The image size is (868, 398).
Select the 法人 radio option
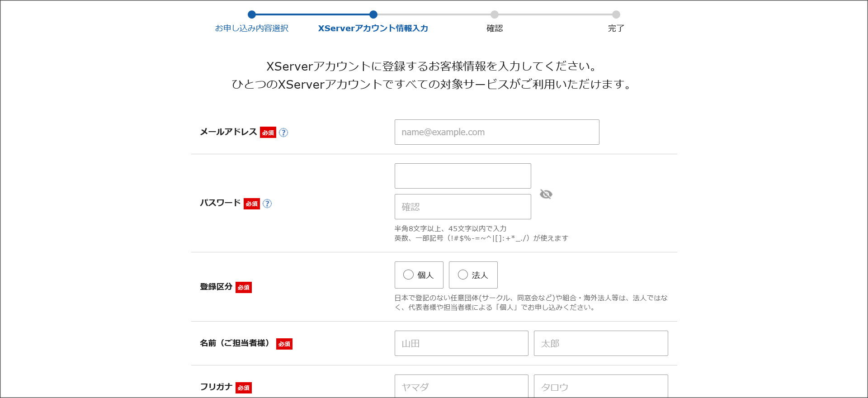473,275
